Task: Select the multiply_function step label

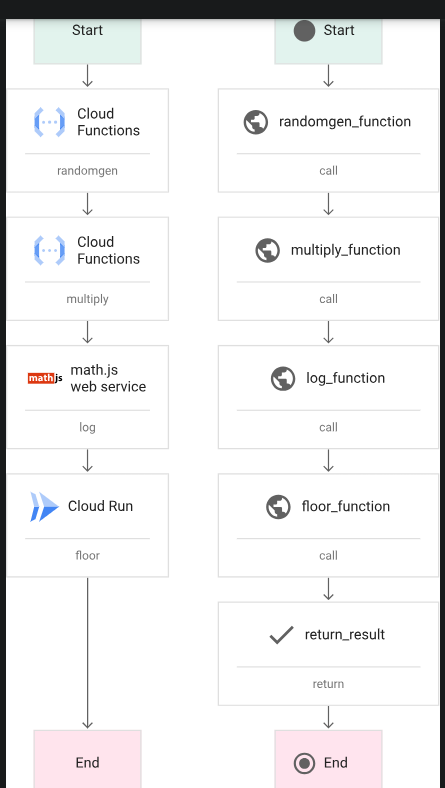Action: tap(345, 250)
